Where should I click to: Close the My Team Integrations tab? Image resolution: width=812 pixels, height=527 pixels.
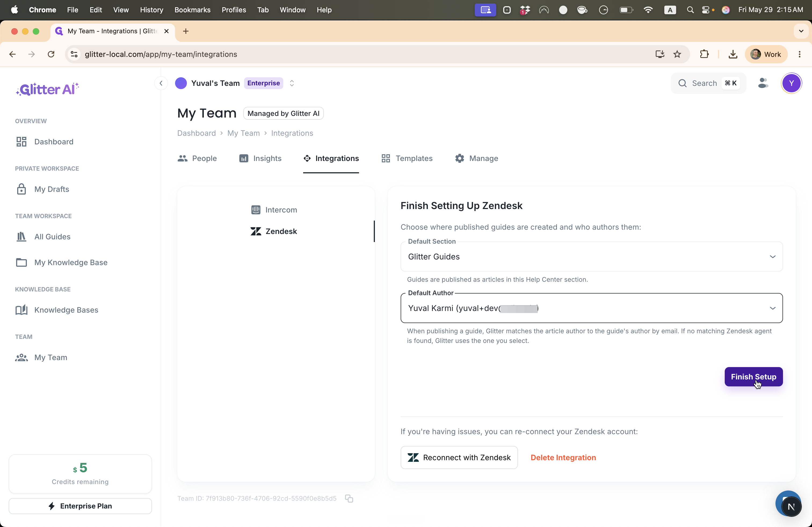pyautogui.click(x=166, y=31)
